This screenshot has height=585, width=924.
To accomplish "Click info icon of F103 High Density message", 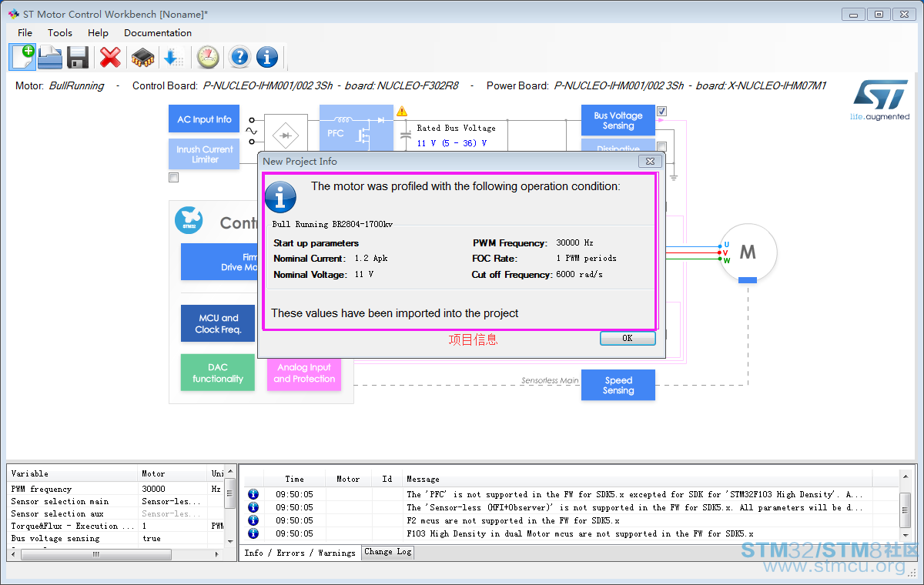I will tap(253, 533).
